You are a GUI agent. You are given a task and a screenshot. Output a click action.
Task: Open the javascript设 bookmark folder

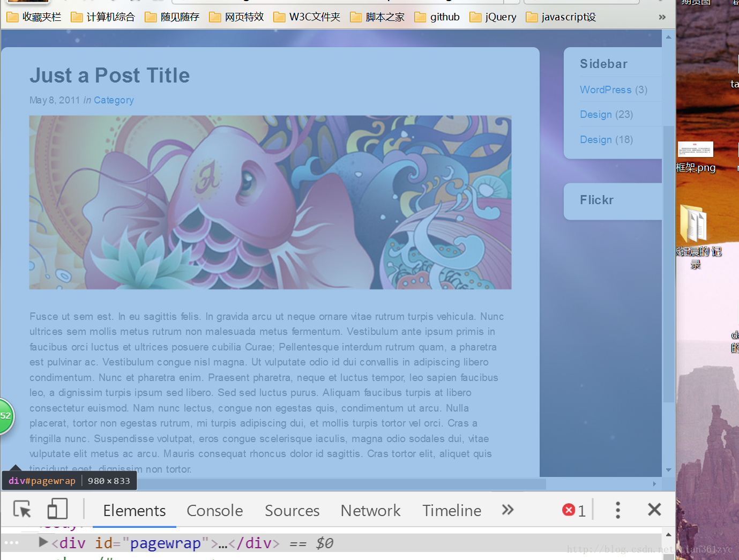pos(561,17)
